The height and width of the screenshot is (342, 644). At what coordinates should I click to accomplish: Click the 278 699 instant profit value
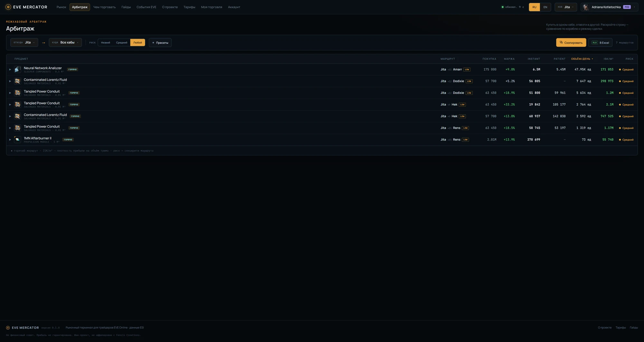click(x=534, y=140)
